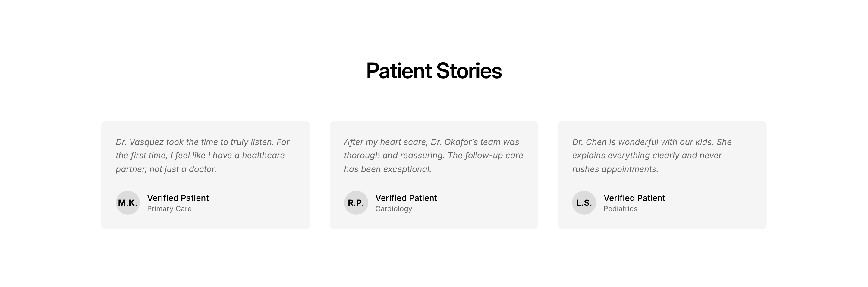Click the M.K. avatar circle
The width and height of the screenshot is (868, 287).
coord(128,202)
